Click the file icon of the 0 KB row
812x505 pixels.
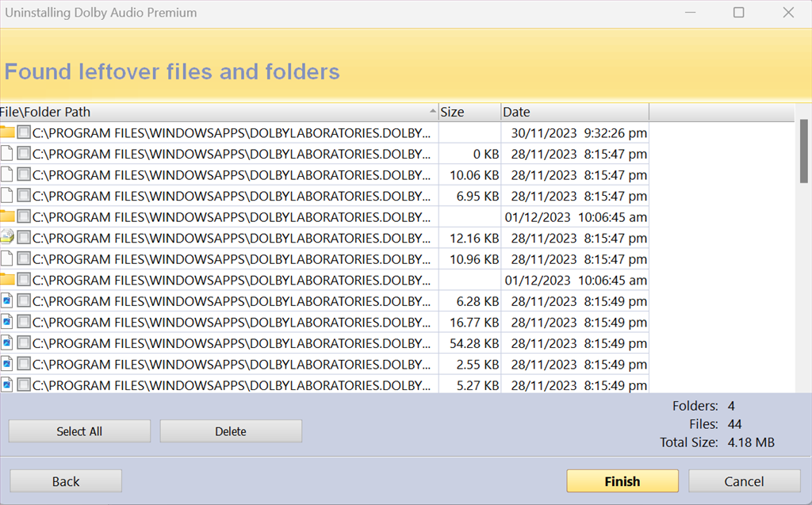6,153
